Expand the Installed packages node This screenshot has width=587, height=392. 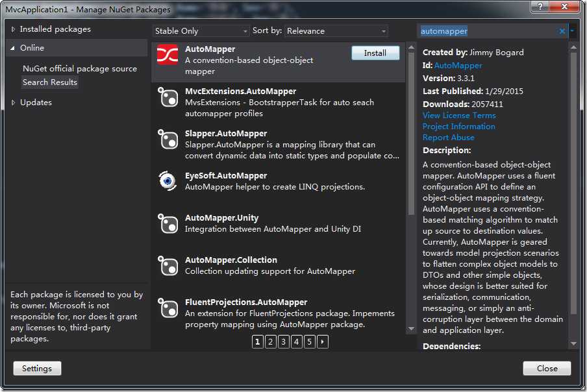[x=13, y=29]
